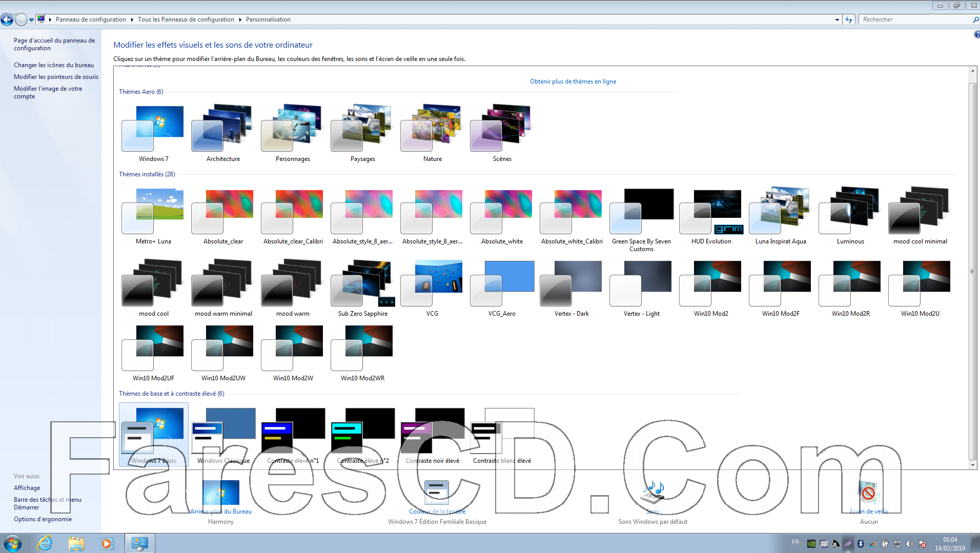
Task: Apply the Metro+ Luna theme
Action: [153, 215]
